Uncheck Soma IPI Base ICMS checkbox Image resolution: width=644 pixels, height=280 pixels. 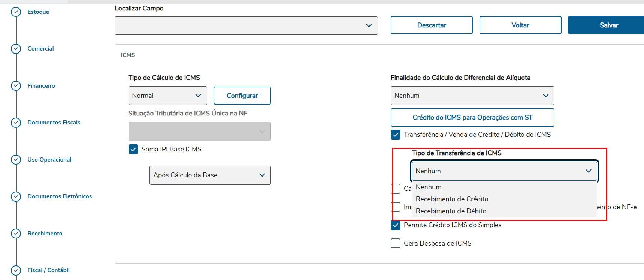[x=133, y=149]
